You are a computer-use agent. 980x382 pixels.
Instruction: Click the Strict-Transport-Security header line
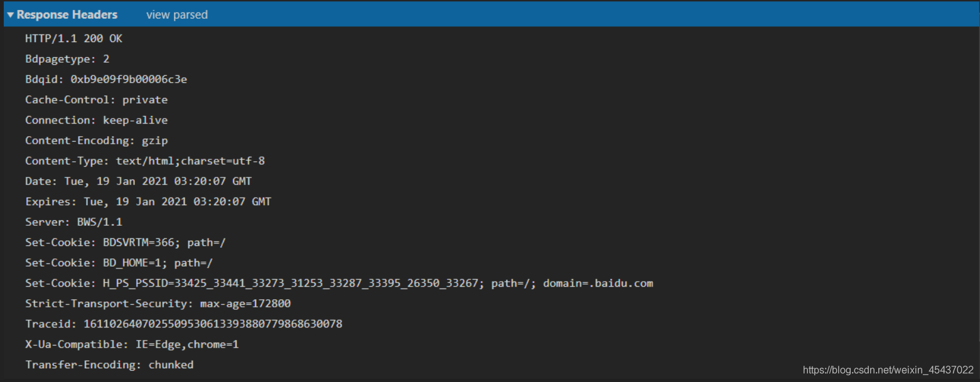[158, 304]
